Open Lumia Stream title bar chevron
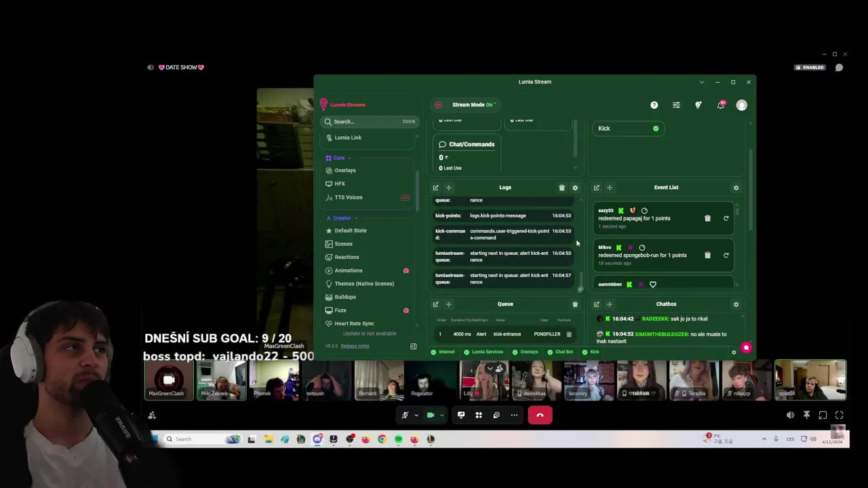The image size is (868, 488). [x=701, y=82]
